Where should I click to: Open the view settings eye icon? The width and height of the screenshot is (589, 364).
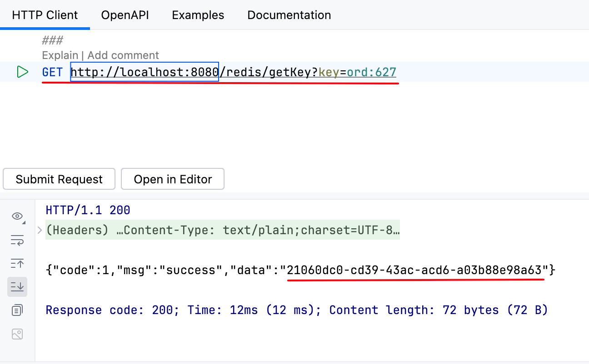(17, 216)
